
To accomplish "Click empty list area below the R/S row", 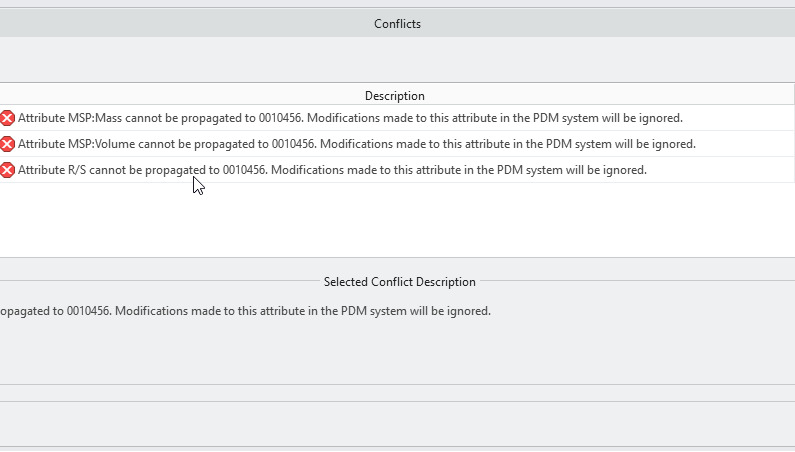I will click(397, 220).
